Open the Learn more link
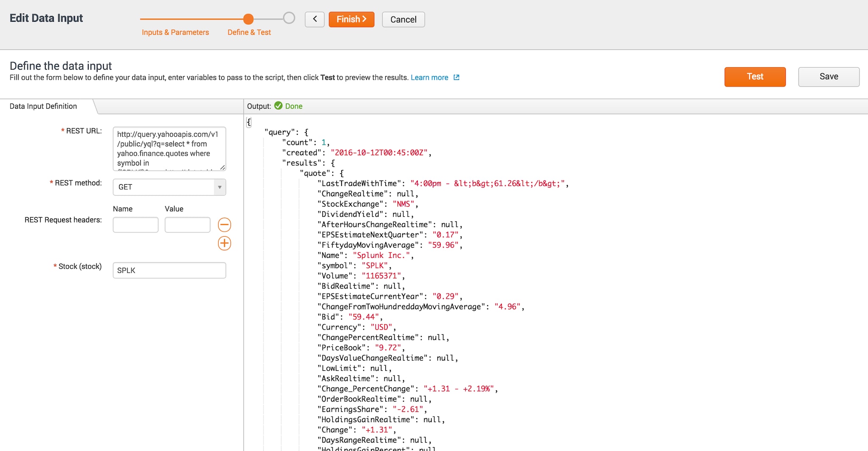The width and height of the screenshot is (868, 451). [429, 77]
